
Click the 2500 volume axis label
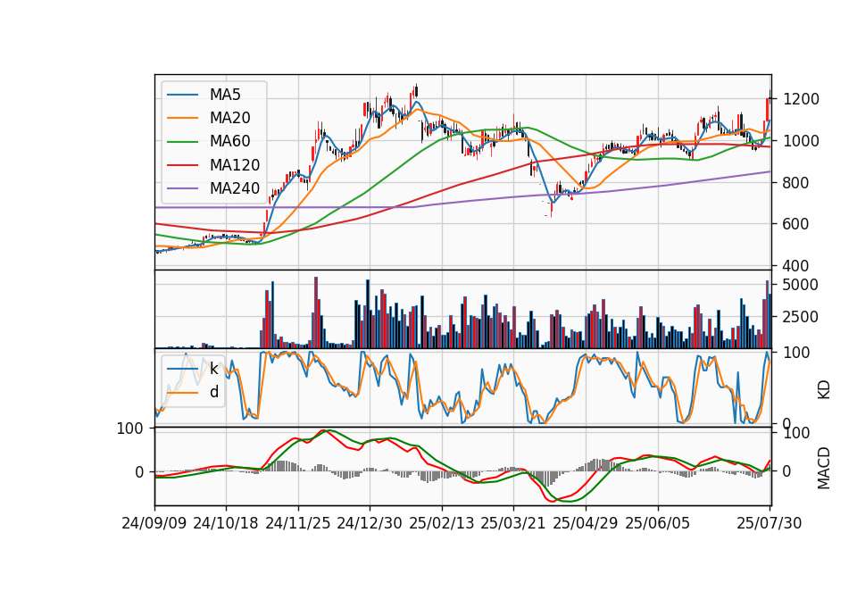click(801, 317)
